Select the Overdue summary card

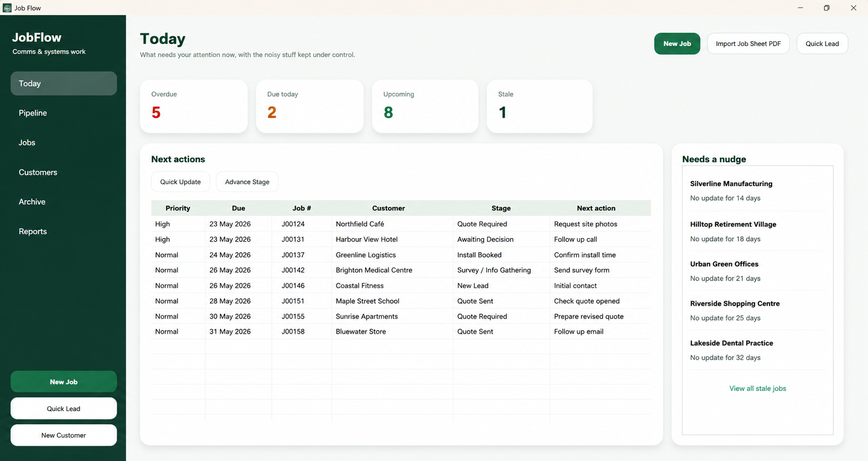coord(194,106)
